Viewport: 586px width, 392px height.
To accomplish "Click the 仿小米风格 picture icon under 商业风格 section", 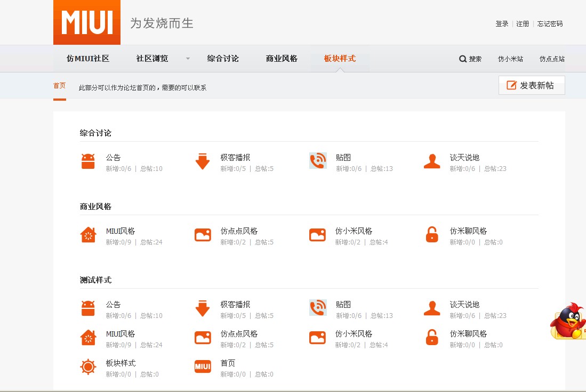I will click(x=318, y=235).
